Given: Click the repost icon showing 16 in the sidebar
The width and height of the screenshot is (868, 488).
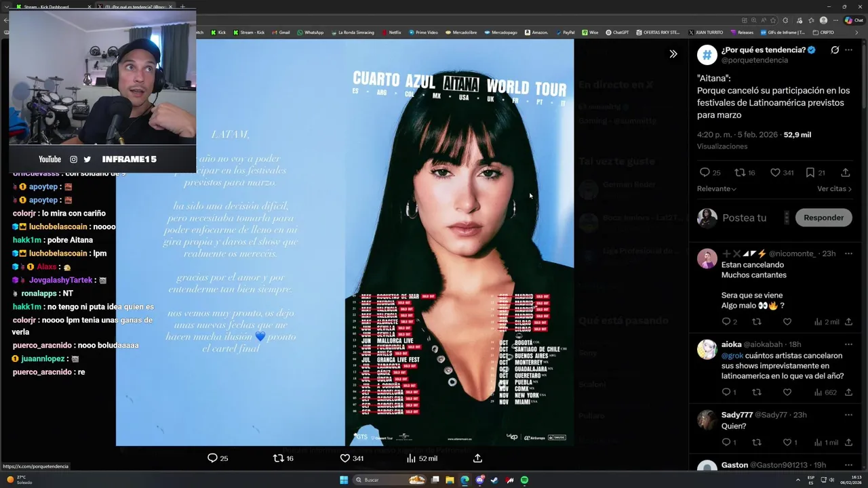Looking at the screenshot, I should point(741,173).
